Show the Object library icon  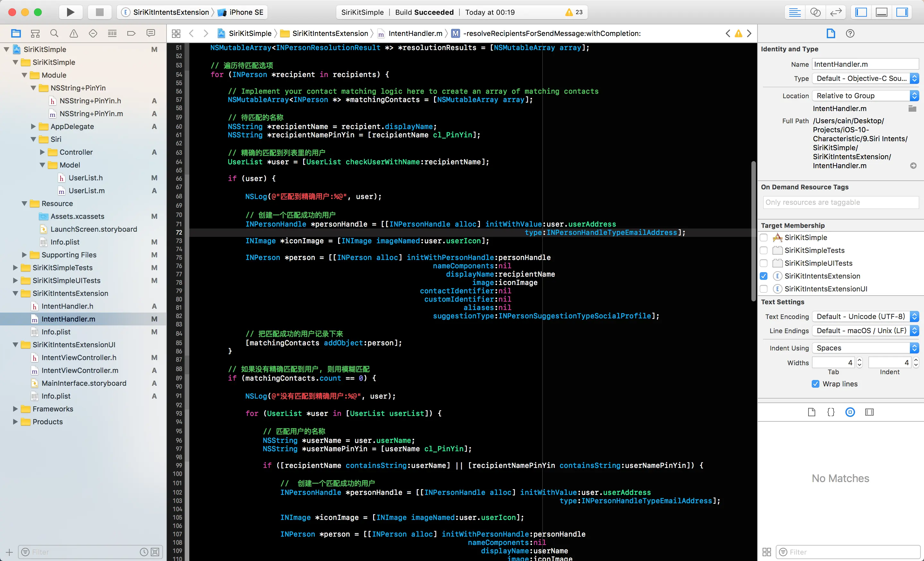[850, 412]
